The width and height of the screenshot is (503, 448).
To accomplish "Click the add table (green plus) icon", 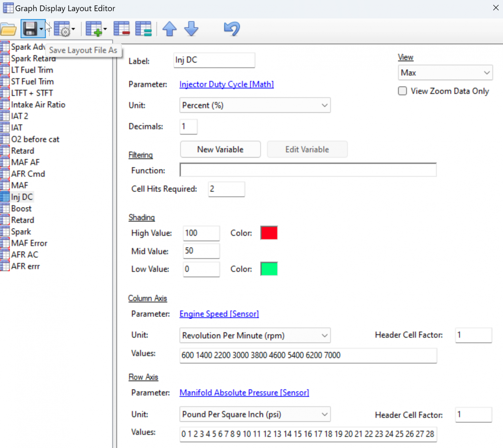I will tap(94, 29).
